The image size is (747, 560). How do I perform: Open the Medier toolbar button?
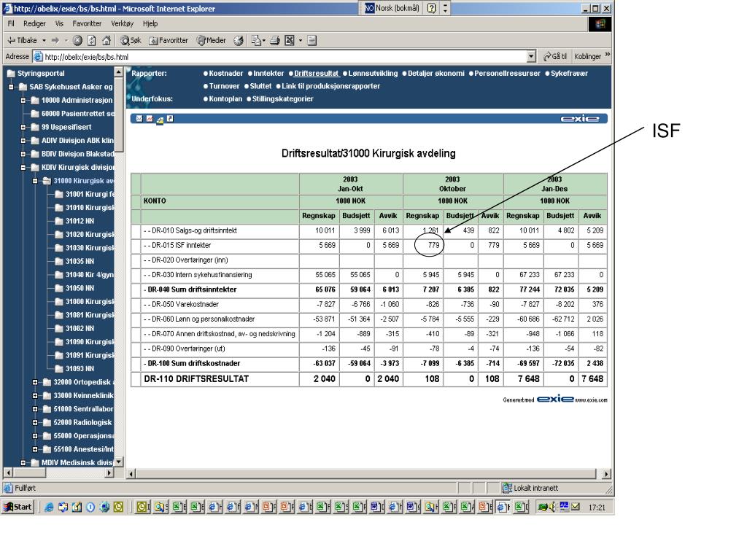(212, 41)
